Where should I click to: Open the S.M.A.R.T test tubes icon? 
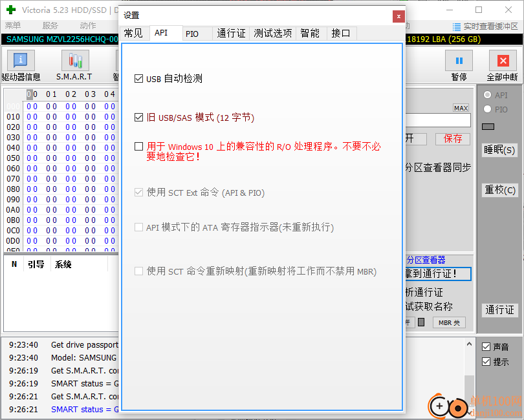coord(75,61)
